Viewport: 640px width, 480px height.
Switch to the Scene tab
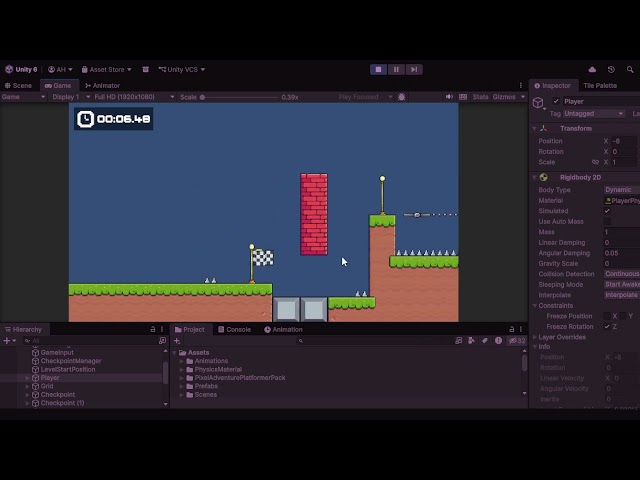[18, 86]
